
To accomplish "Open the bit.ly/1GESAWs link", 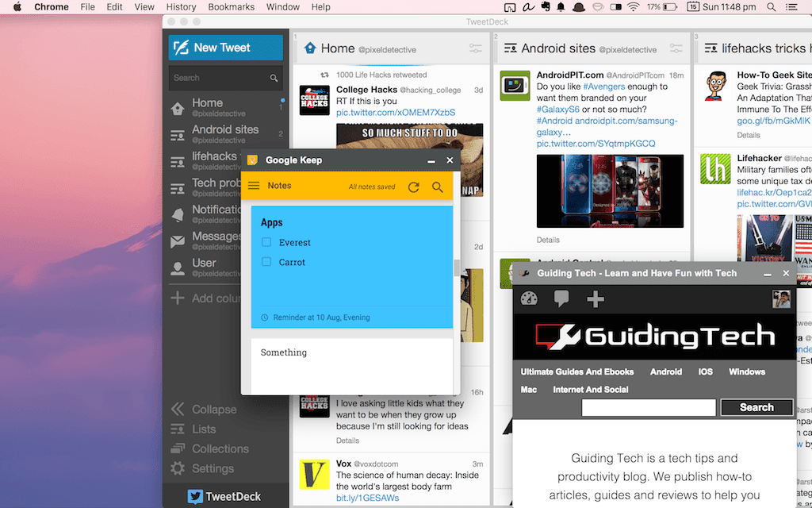I will click(368, 498).
